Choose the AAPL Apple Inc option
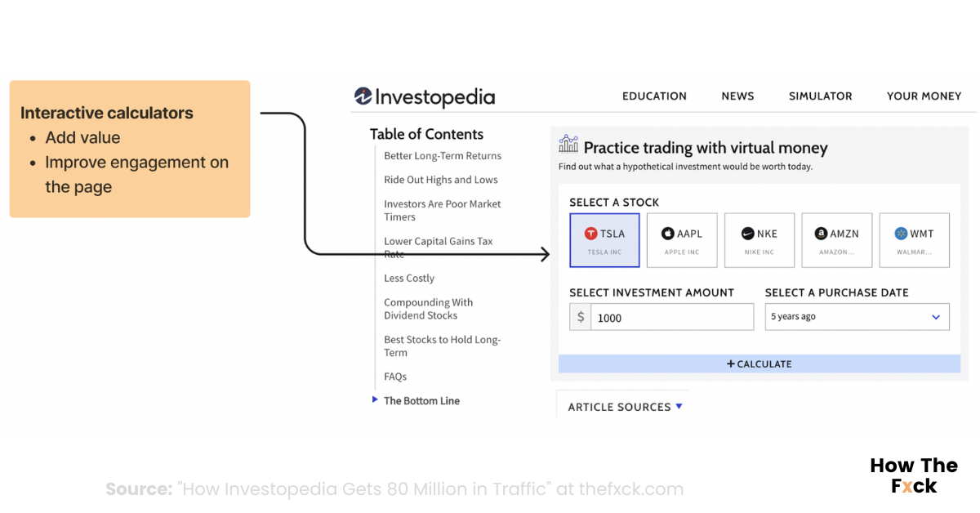This screenshot has width=980, height=513. click(682, 240)
